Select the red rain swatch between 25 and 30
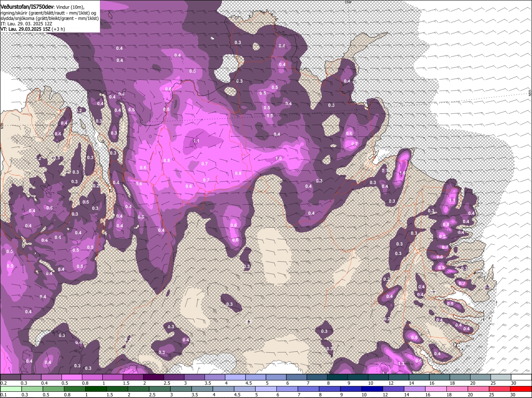The image size is (532, 398). pyautogui.click(x=500, y=389)
